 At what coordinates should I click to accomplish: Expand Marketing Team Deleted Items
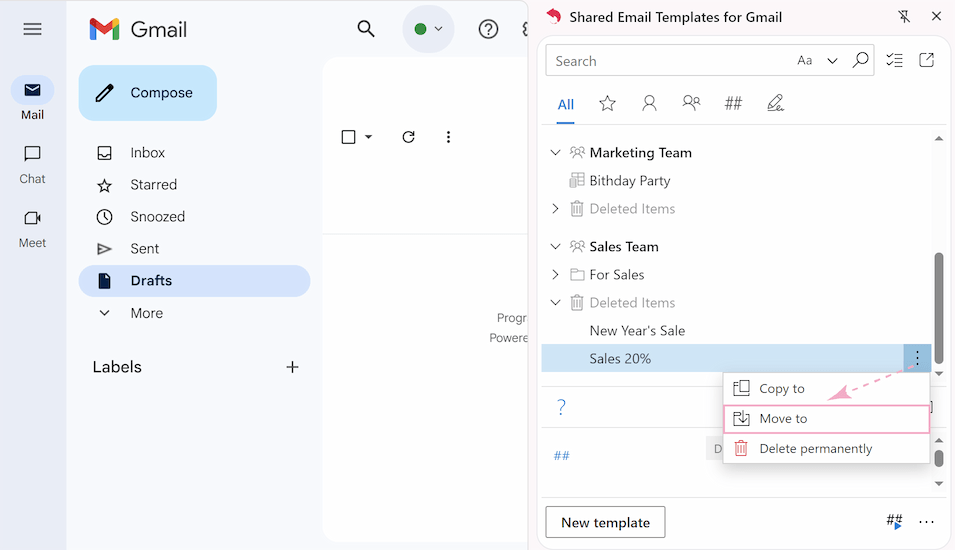click(x=555, y=208)
